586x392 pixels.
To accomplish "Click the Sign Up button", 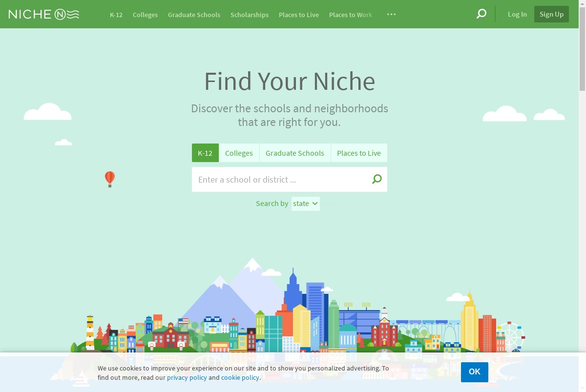I will click(x=551, y=14).
